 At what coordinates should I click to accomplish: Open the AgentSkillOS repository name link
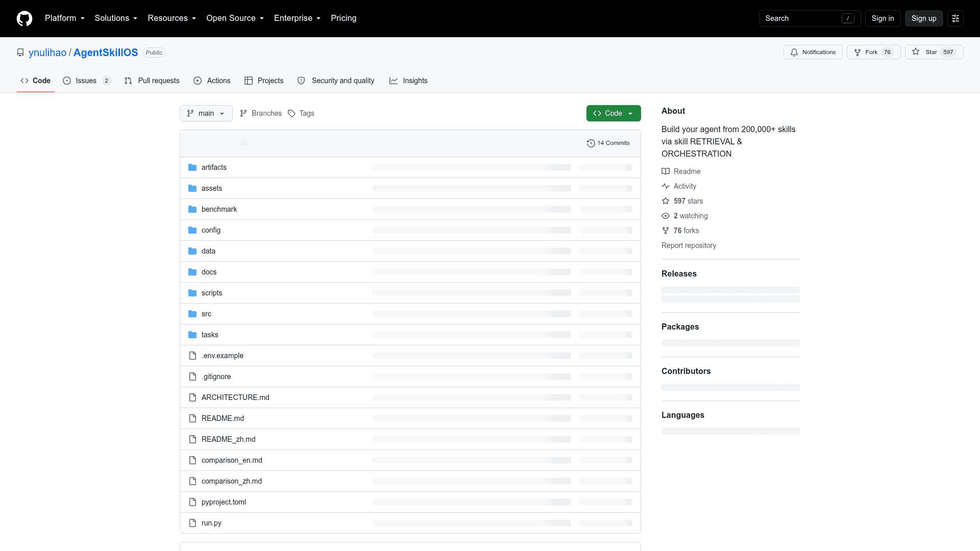106,53
